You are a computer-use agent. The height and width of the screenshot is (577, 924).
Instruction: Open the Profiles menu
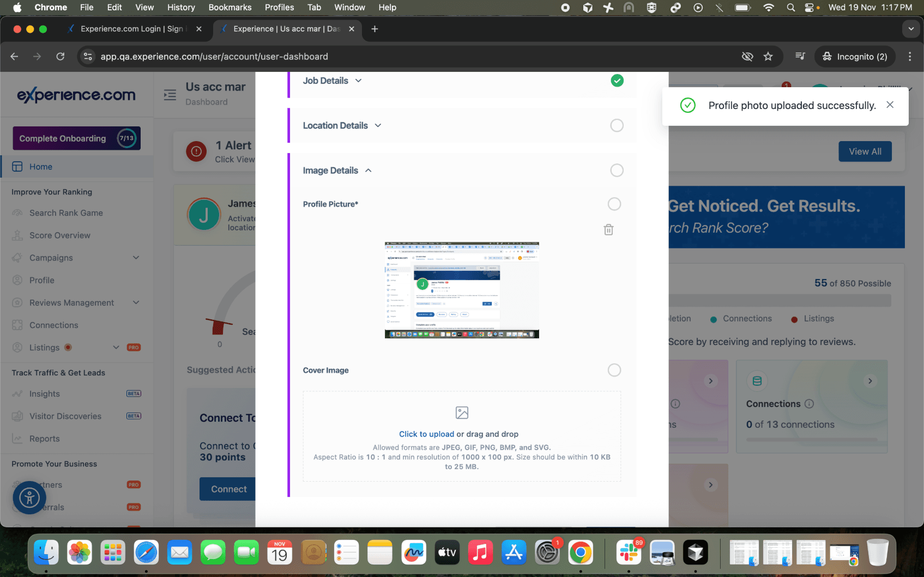click(x=279, y=8)
